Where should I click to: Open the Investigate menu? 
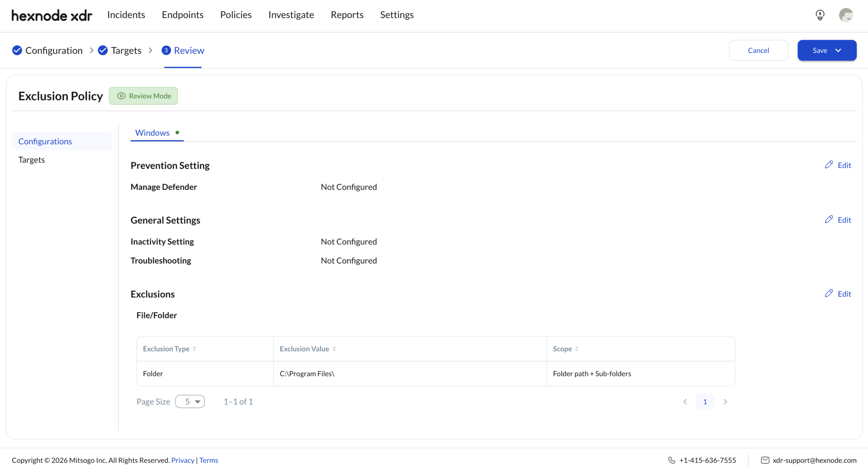pos(291,15)
